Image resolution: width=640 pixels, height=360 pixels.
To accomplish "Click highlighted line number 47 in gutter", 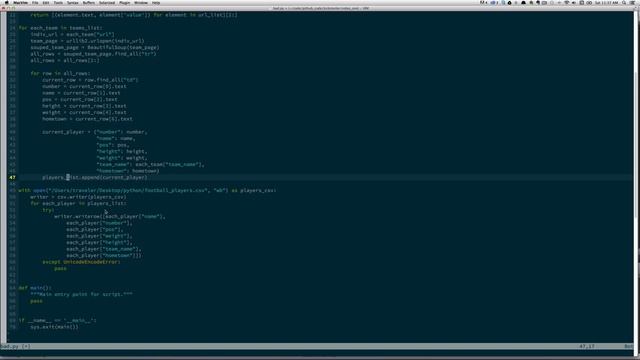I will click(x=12, y=178).
